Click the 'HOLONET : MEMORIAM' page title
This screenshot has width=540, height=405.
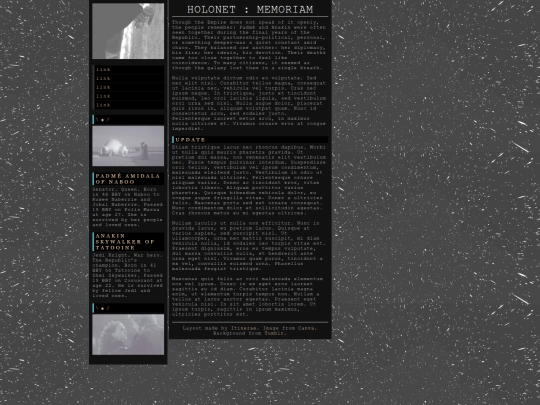coord(250,10)
